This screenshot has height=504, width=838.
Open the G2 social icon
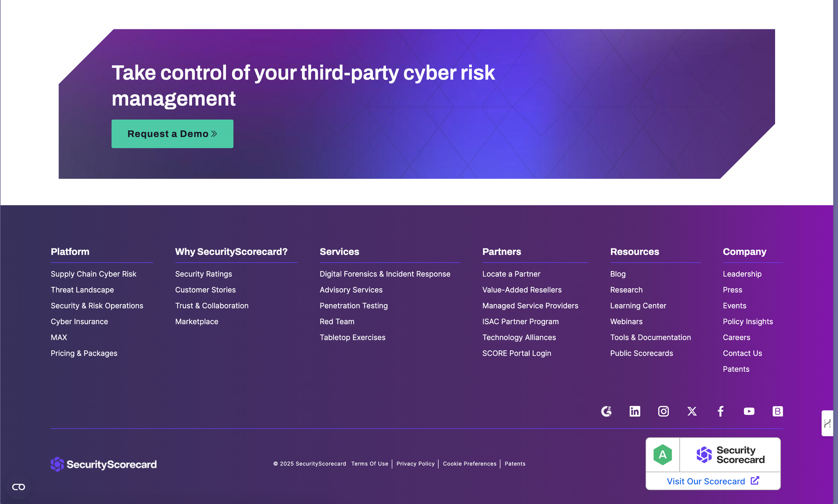point(606,411)
